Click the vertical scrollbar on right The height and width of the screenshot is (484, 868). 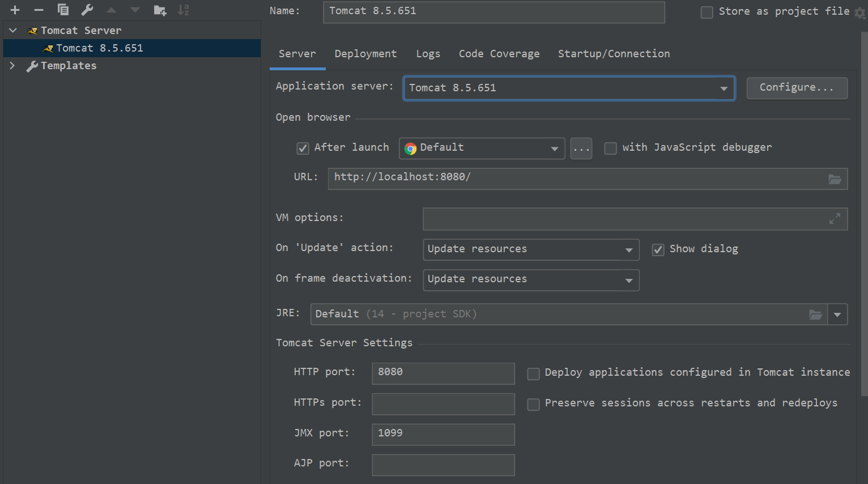[864, 214]
